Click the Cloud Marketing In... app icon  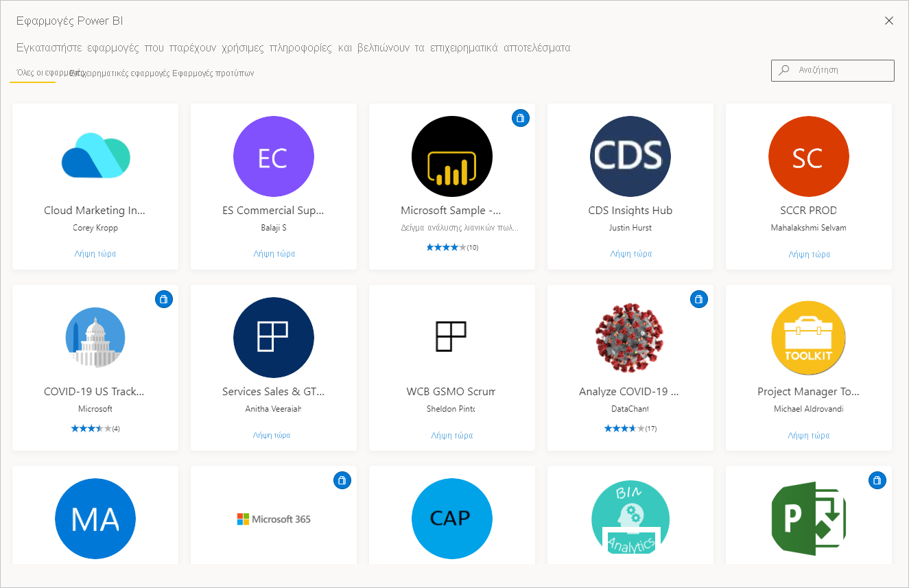pyautogui.click(x=95, y=156)
